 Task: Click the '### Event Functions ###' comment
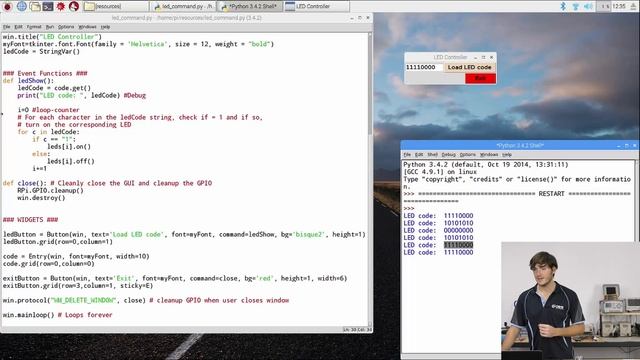click(45, 73)
